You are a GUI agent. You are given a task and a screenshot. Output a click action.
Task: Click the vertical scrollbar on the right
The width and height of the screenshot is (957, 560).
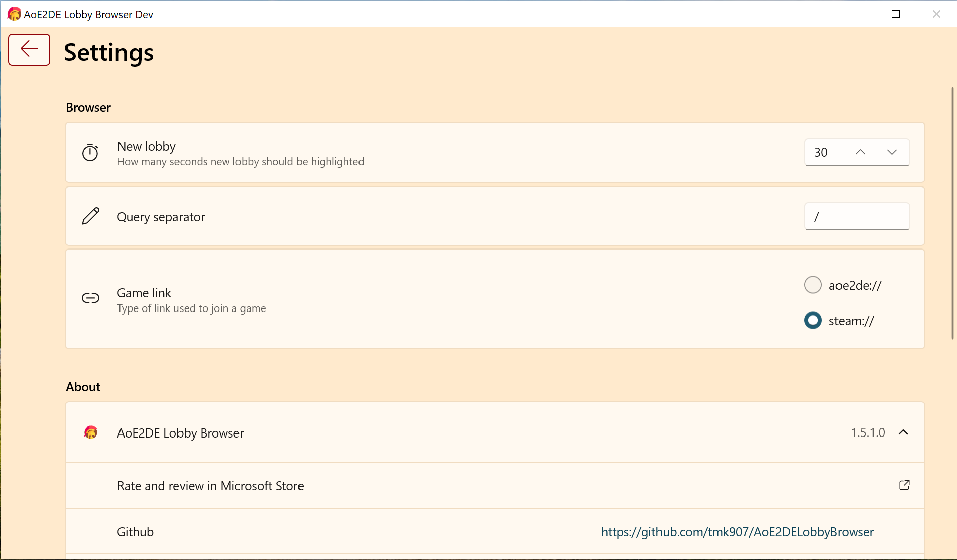coord(952,212)
